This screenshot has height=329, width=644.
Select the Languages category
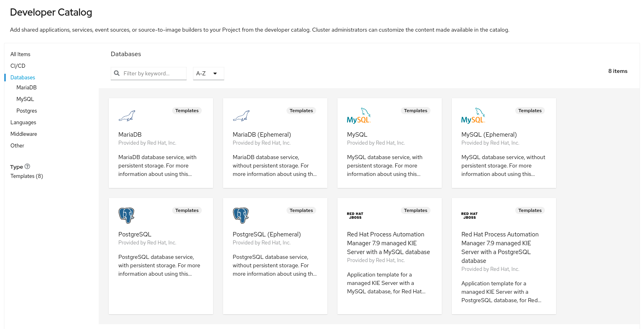pos(23,122)
